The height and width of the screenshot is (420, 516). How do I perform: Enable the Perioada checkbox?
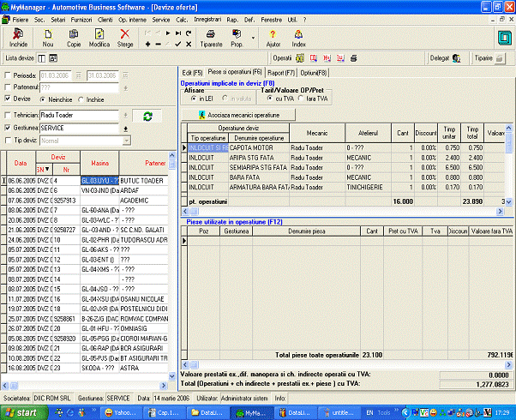[x=7, y=75]
